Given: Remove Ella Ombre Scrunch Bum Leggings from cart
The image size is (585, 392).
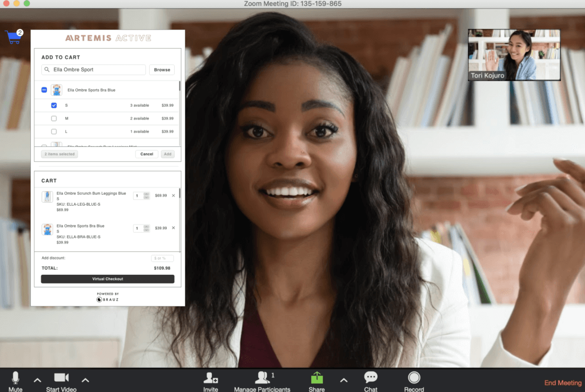Looking at the screenshot, I should (174, 195).
